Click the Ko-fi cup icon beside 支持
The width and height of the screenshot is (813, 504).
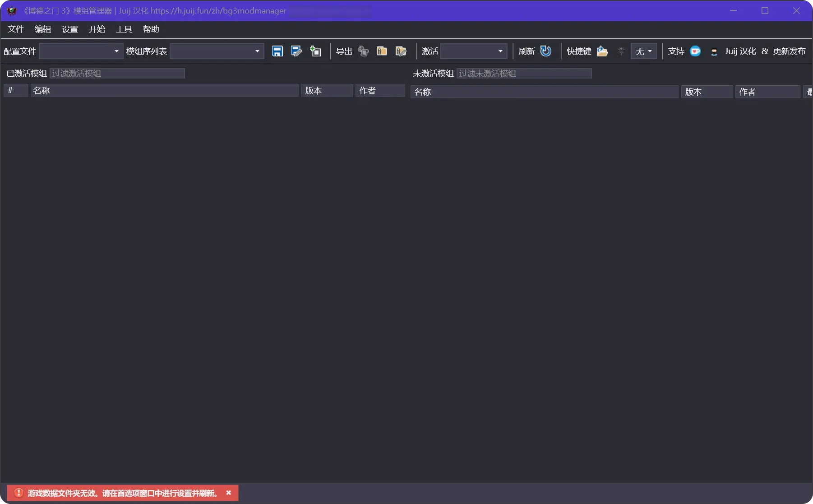pos(695,51)
